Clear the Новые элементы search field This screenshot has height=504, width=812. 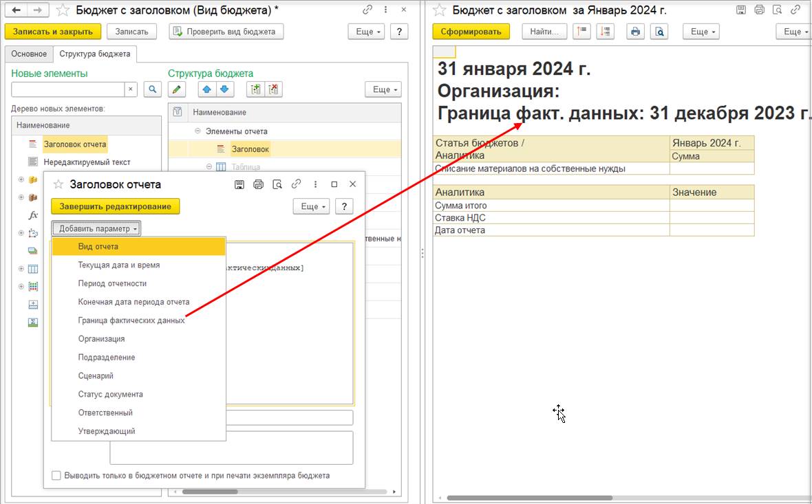pyautogui.click(x=131, y=89)
